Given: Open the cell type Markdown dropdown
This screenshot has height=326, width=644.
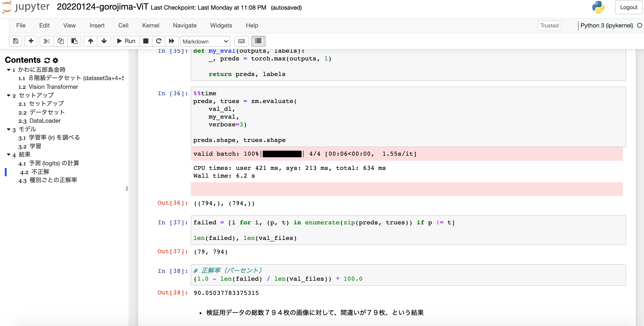Looking at the screenshot, I should pyautogui.click(x=205, y=41).
